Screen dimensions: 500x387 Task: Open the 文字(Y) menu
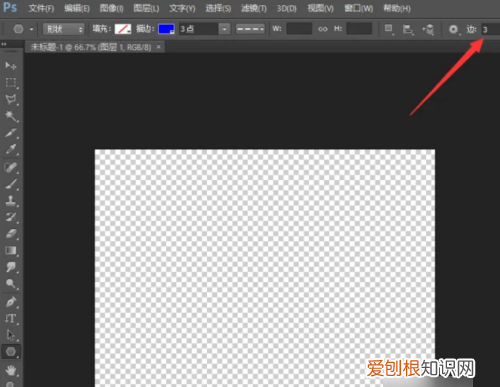click(182, 8)
